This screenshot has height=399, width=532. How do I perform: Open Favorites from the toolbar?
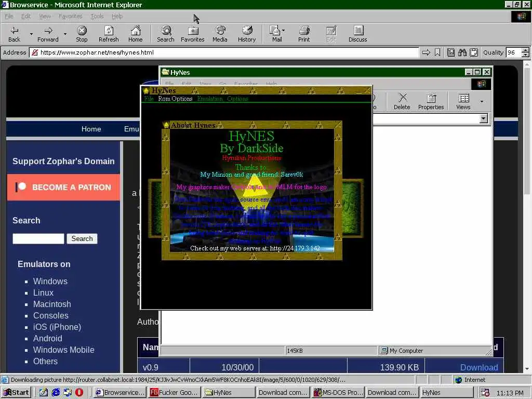click(193, 34)
